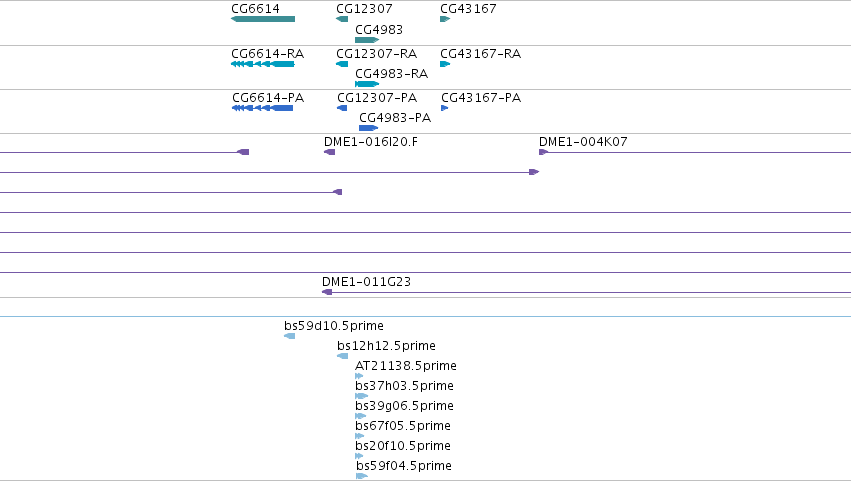Screen dimensions: 851x481
Task: Select the blue CG12307-PA CDS glyph
Action: click(x=342, y=108)
